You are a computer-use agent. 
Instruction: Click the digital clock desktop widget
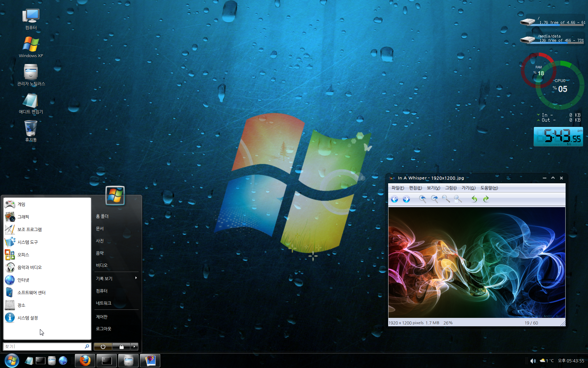point(558,136)
